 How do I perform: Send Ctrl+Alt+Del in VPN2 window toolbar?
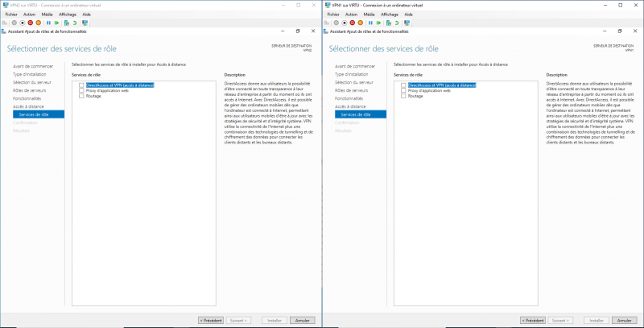(x=5, y=23)
